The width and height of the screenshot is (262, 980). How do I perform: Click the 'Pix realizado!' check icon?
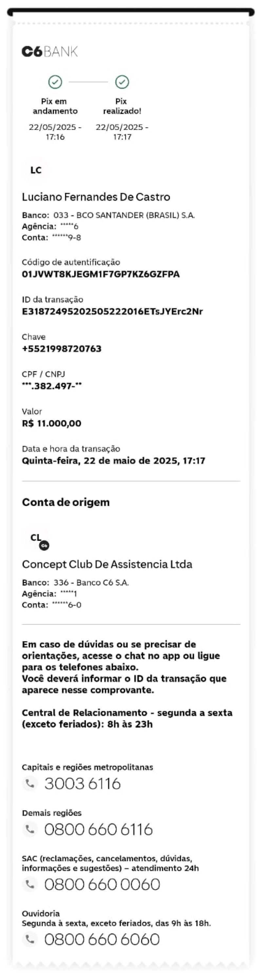122,82
